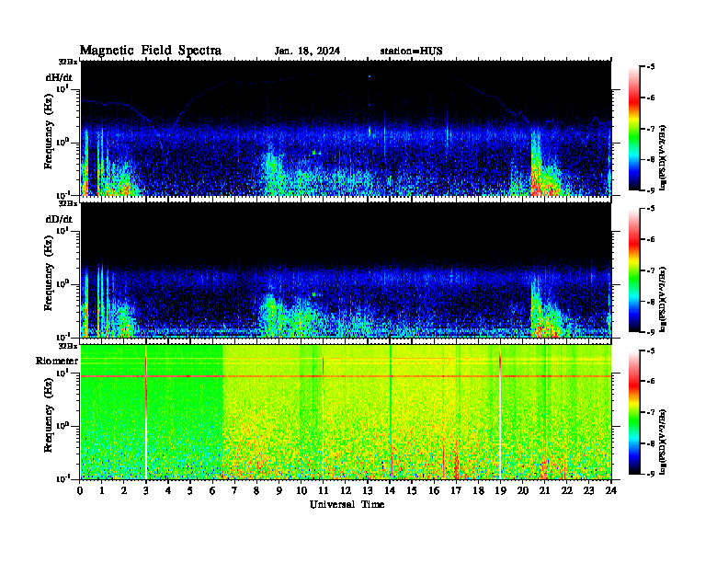Click hour 8 on the Universal Time axis

[256, 490]
